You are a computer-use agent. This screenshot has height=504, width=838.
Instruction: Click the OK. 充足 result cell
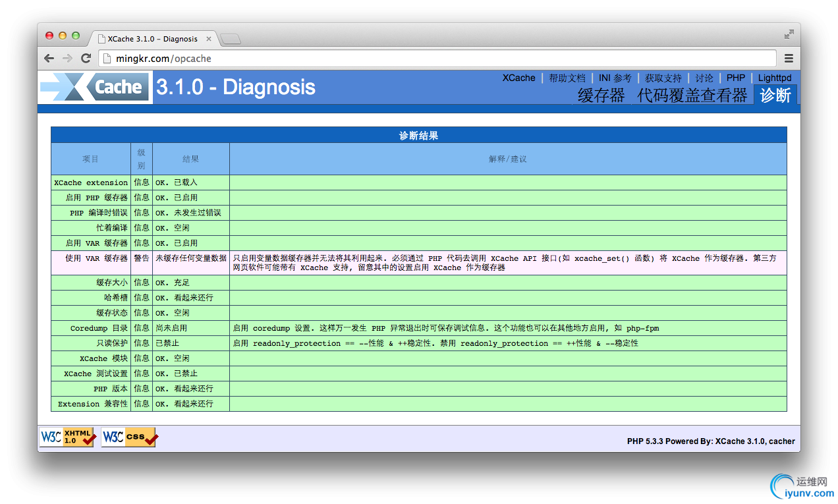[191, 283]
